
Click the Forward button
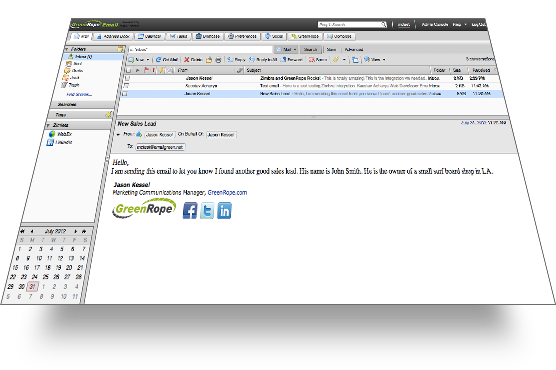(x=291, y=60)
